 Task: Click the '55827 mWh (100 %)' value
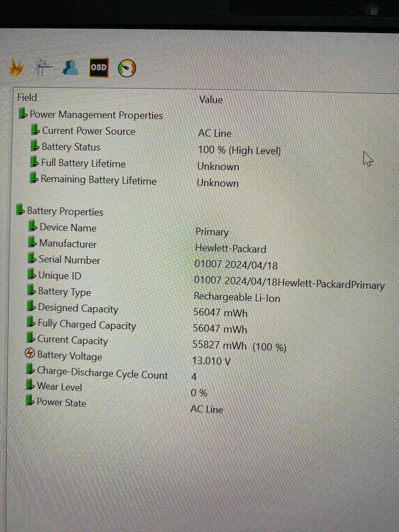[x=239, y=346]
